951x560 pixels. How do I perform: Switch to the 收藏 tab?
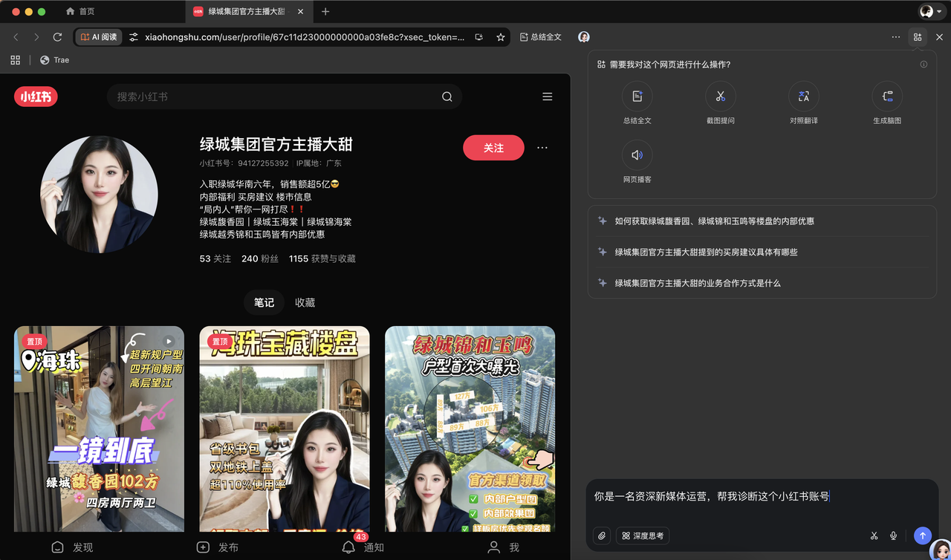click(x=305, y=302)
